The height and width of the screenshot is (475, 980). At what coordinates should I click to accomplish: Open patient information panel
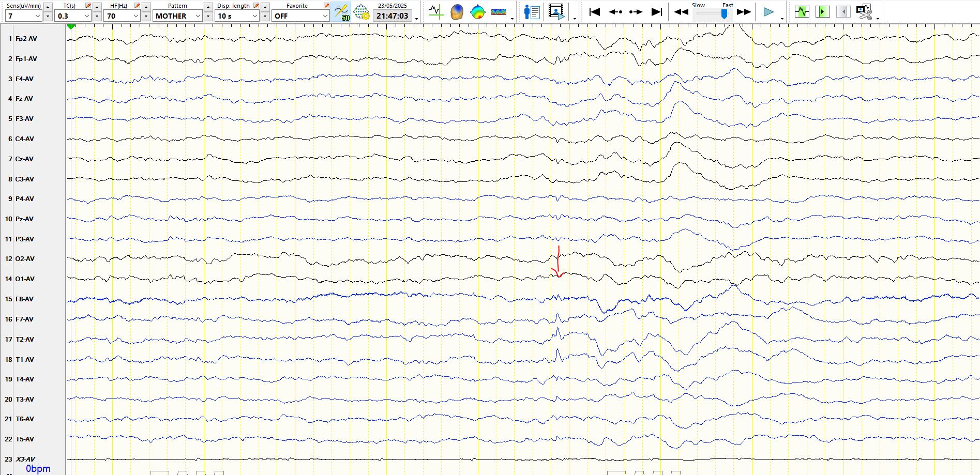click(532, 11)
